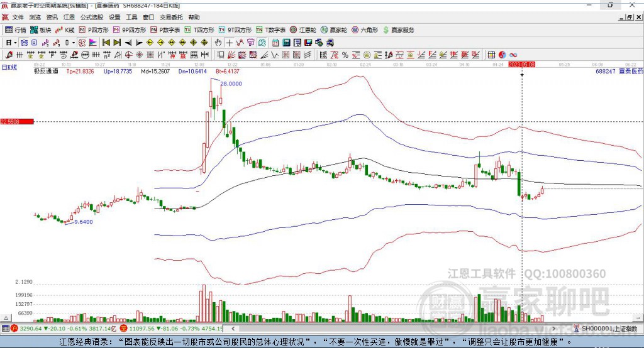Image resolution: width=644 pixels, height=348 pixels.
Task: Click the zigzag wave line tool
Action: pos(275,55)
